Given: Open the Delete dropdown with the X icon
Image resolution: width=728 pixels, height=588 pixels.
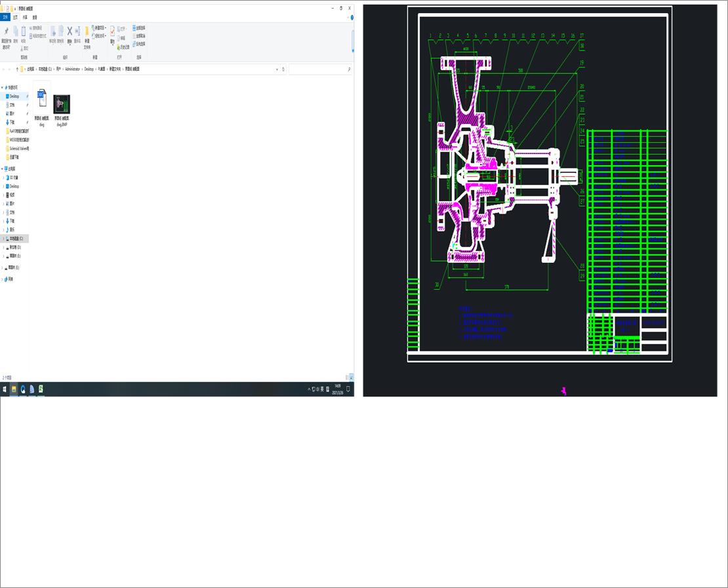Looking at the screenshot, I should (69, 34).
